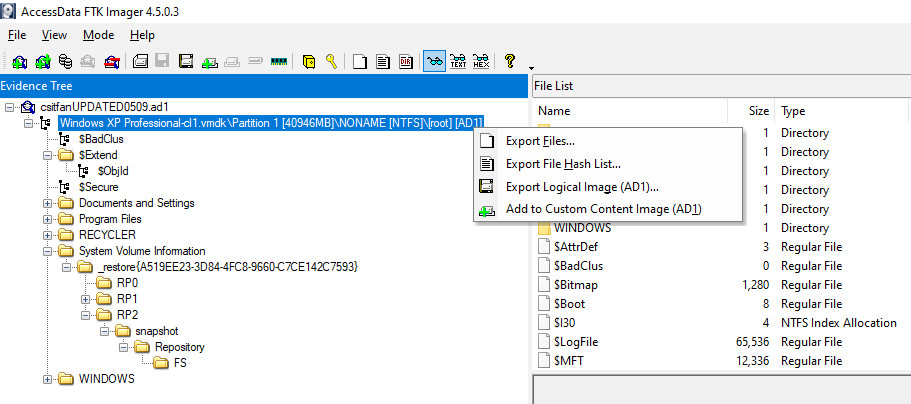
Task: Open the Mode menu
Action: click(x=98, y=35)
